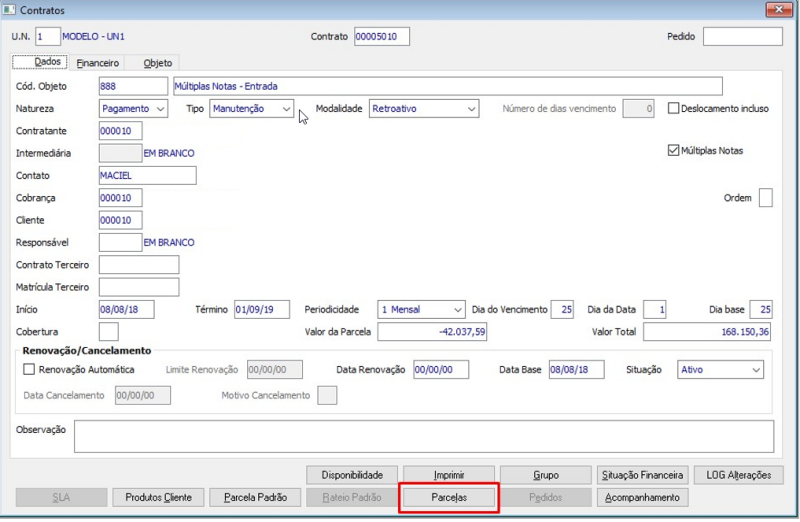Click the Renovação/Cancelamento group heading
This screenshot has width=800, height=522.
[x=87, y=351]
